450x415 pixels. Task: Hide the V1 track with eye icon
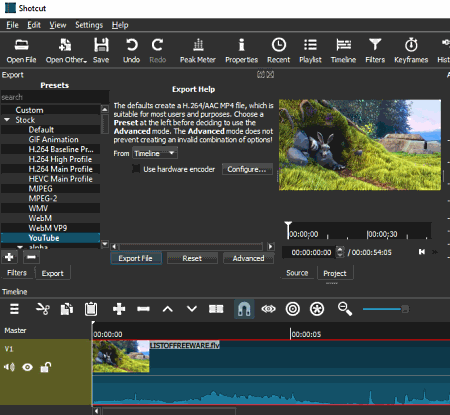27,367
